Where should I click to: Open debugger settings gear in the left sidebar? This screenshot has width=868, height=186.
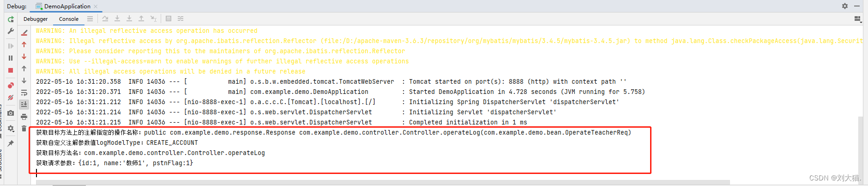click(x=11, y=128)
